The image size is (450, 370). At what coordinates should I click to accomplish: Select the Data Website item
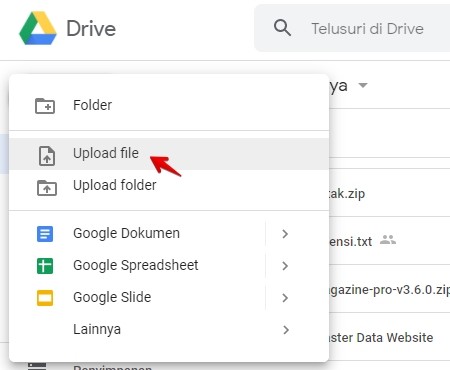pyautogui.click(x=389, y=337)
